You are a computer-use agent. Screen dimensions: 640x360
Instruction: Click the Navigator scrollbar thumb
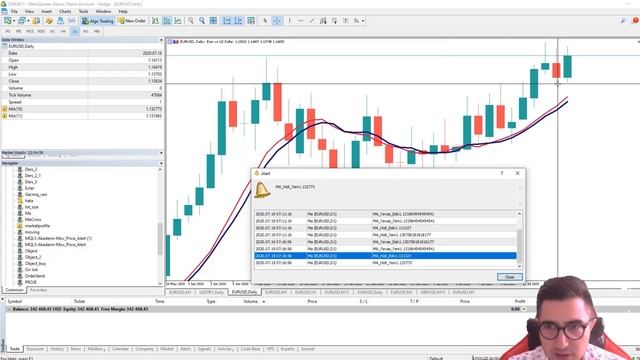[160, 239]
